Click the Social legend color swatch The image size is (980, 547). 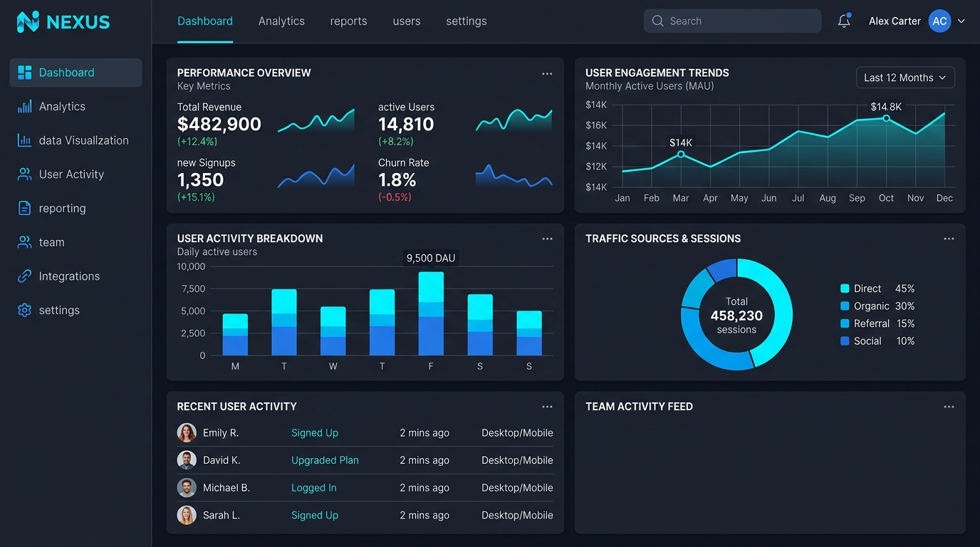point(845,341)
